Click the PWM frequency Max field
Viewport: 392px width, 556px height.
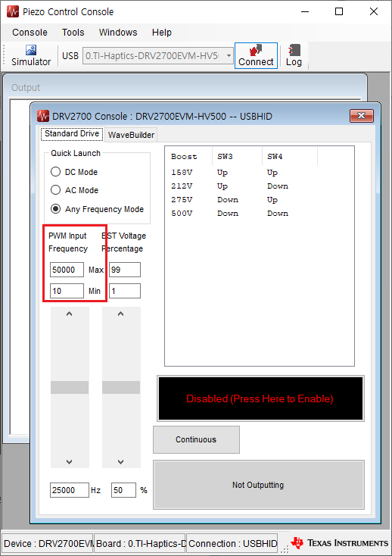(x=67, y=270)
